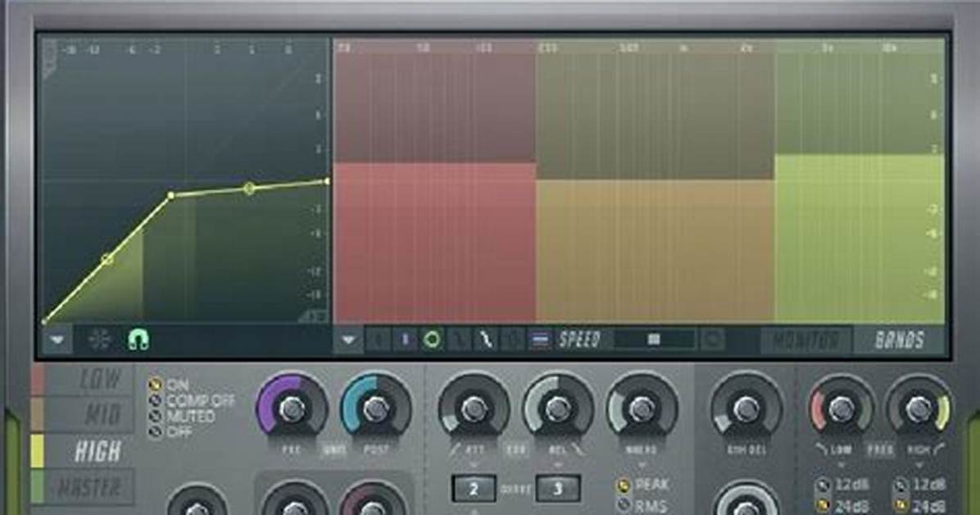Toggle the green magnet snap icon
Screen dimensions: 980x515
[x=138, y=340]
